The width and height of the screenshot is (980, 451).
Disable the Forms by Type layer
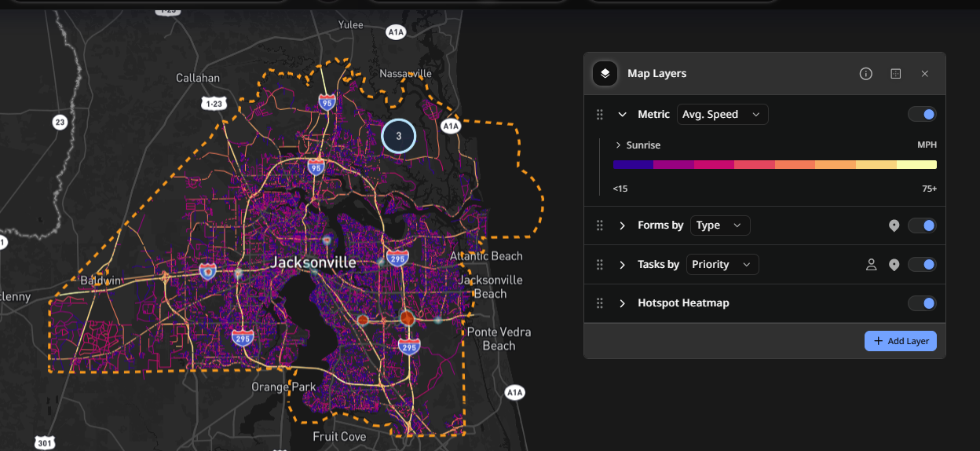tap(922, 226)
